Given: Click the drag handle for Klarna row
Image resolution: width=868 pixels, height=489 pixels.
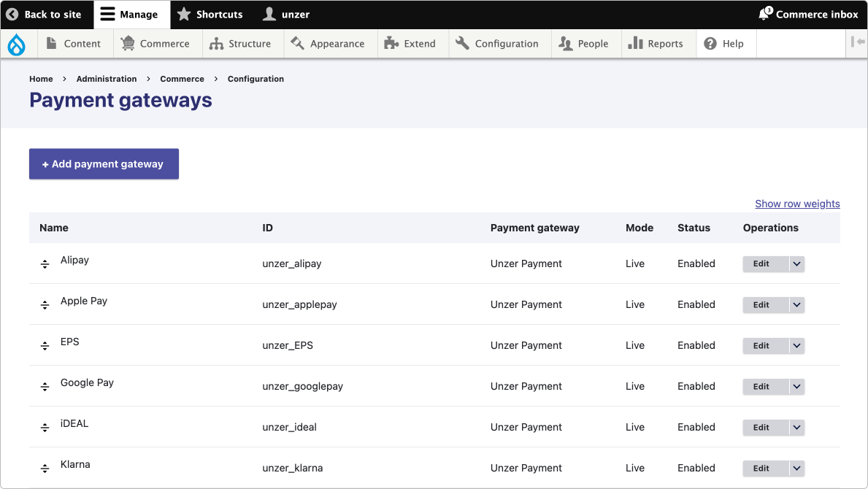Looking at the screenshot, I should [x=45, y=469].
